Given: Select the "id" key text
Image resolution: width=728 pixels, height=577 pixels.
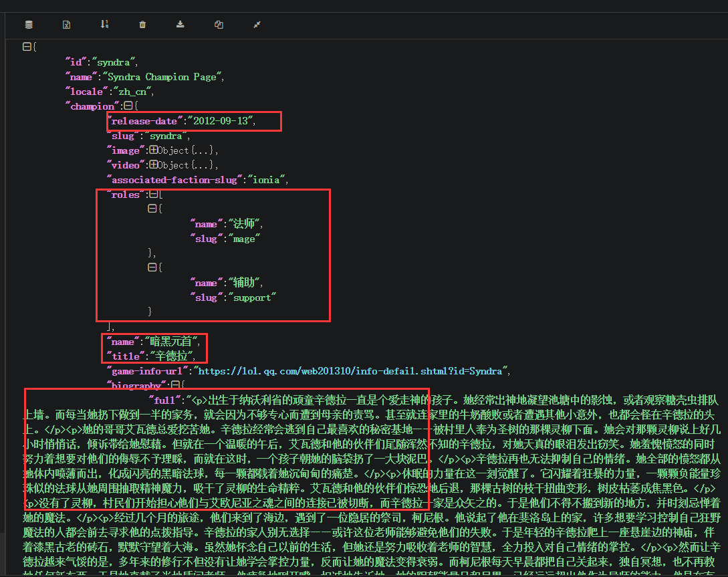Looking at the screenshot, I should tap(76, 62).
